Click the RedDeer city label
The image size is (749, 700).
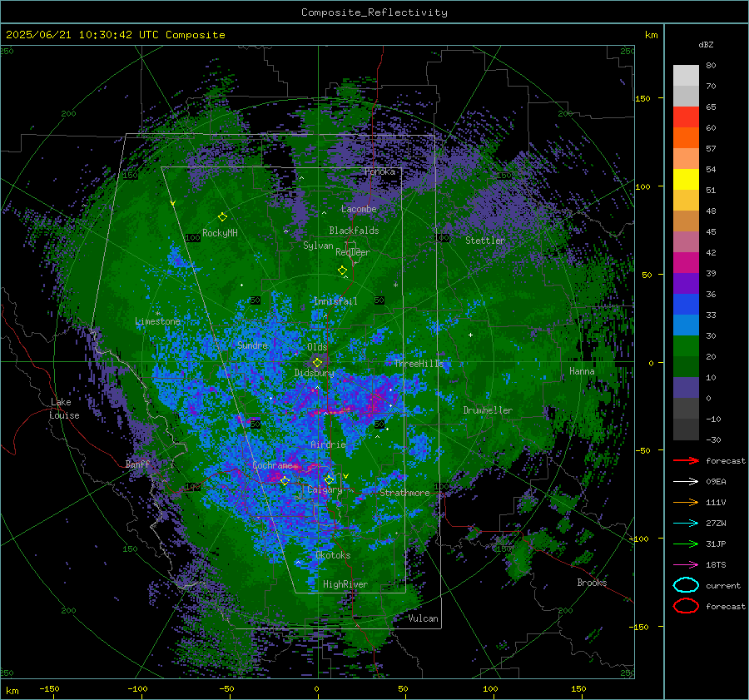(x=353, y=252)
